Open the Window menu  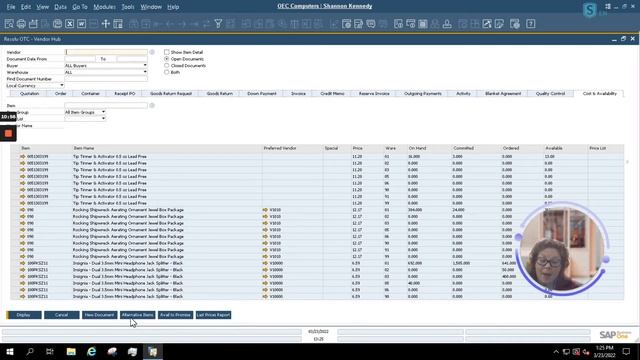pyautogui.click(x=151, y=7)
